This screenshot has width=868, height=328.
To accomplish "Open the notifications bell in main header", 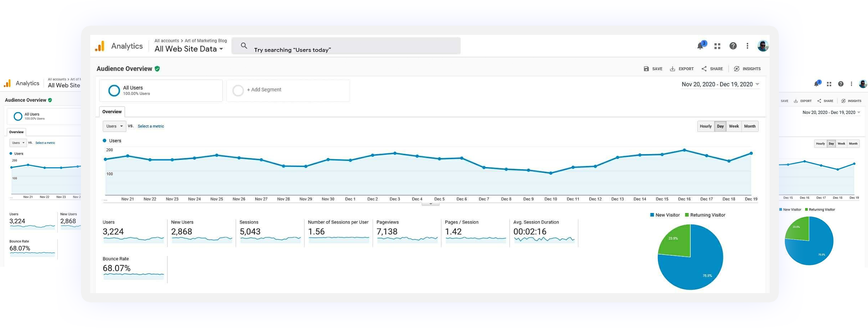I will [x=701, y=46].
